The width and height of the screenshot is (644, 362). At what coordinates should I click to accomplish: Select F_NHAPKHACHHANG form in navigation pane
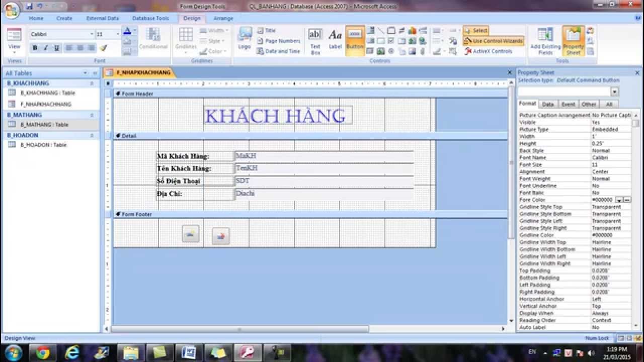click(46, 104)
